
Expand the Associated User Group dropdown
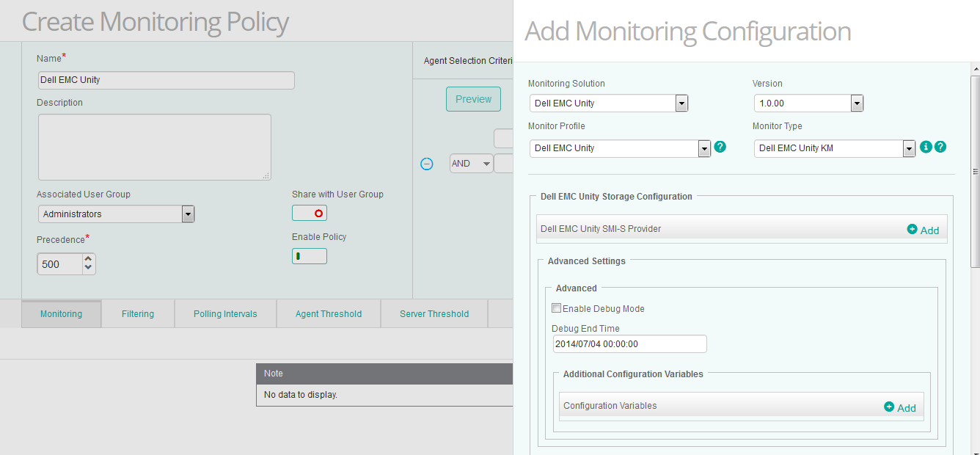[188, 214]
